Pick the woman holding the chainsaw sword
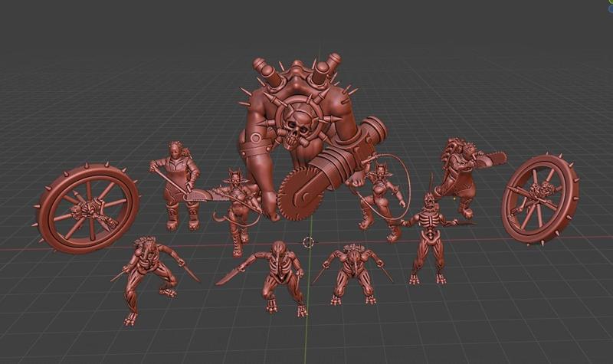The height and width of the screenshot is (364, 613). [x=180, y=184]
